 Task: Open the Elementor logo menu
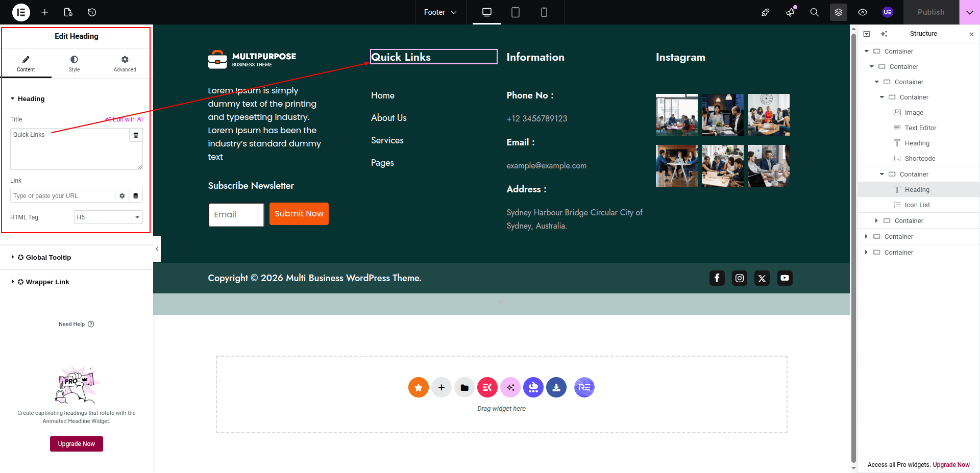[21, 12]
